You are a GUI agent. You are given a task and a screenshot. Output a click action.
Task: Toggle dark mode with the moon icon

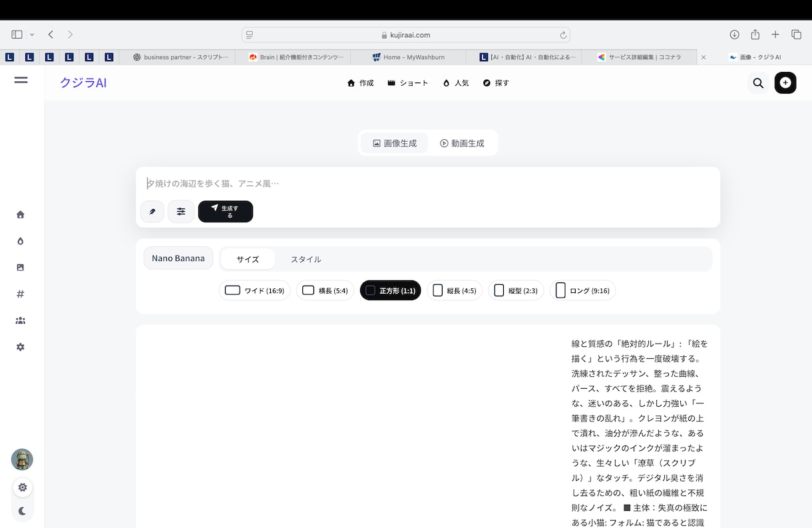click(x=22, y=511)
